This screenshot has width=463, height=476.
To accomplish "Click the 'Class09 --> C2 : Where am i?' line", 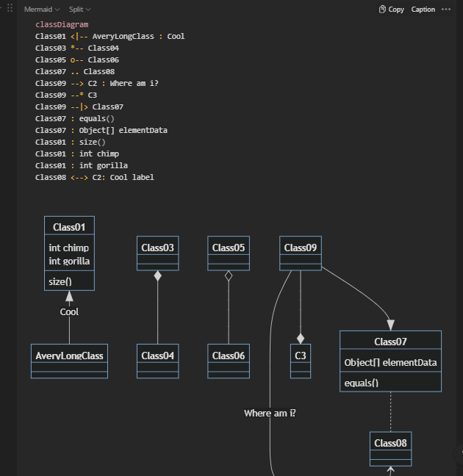I will [x=97, y=84].
